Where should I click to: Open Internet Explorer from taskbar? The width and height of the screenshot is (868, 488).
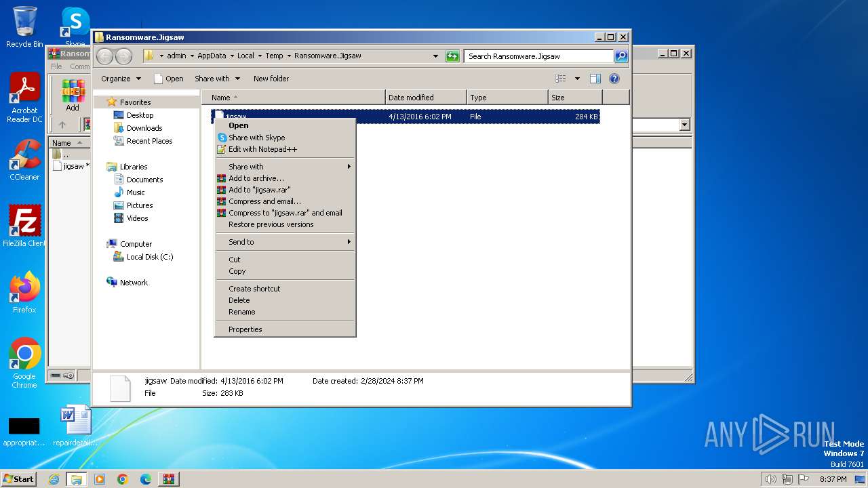(x=54, y=479)
